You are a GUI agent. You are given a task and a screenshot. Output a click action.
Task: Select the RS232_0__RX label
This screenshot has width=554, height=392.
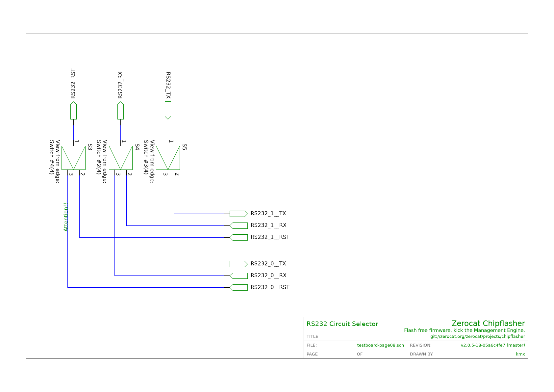(x=268, y=276)
